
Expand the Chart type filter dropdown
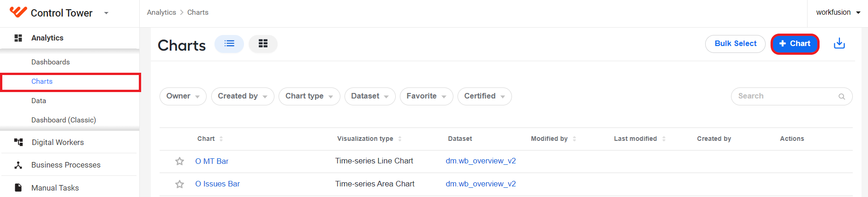[309, 96]
